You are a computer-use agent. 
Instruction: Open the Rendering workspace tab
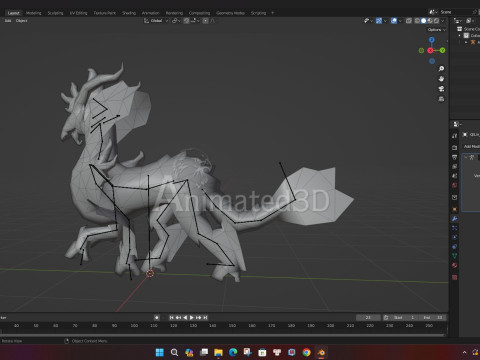(x=174, y=13)
